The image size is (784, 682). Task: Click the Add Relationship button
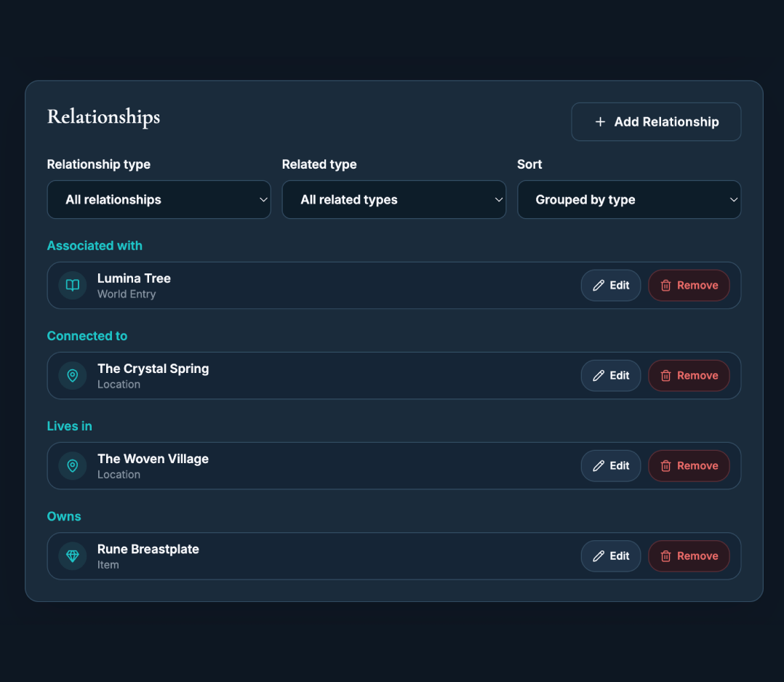click(656, 122)
